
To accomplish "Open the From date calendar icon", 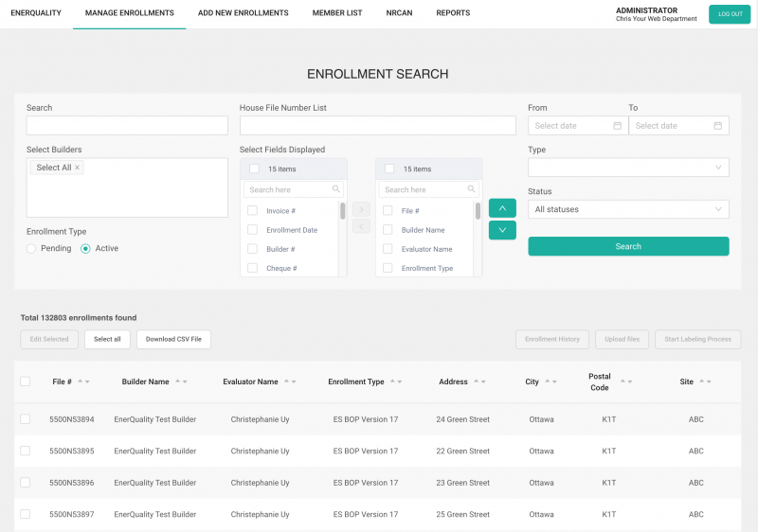I will click(x=618, y=126).
